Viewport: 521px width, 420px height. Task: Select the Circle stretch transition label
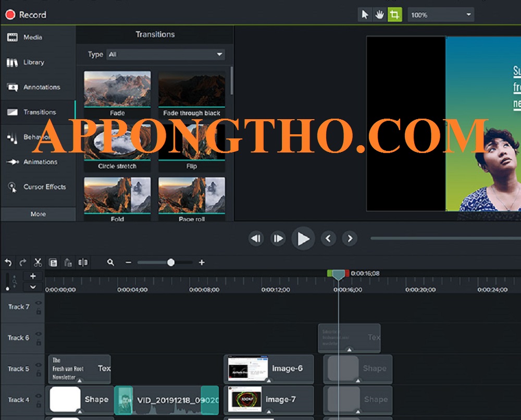117,166
